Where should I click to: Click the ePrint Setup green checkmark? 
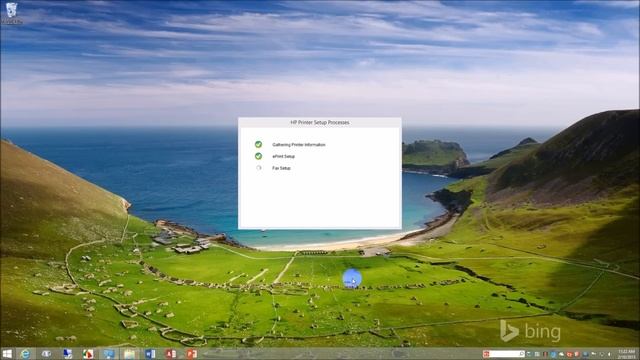(x=258, y=156)
